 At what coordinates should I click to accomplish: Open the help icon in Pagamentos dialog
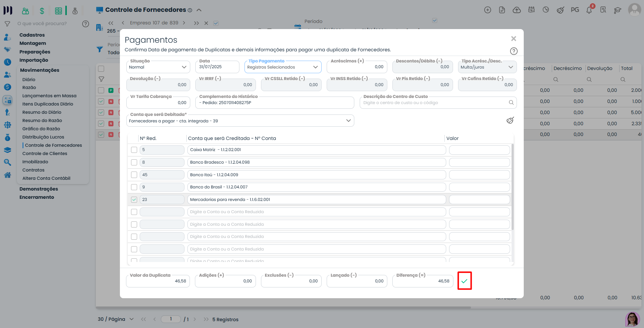pyautogui.click(x=514, y=51)
